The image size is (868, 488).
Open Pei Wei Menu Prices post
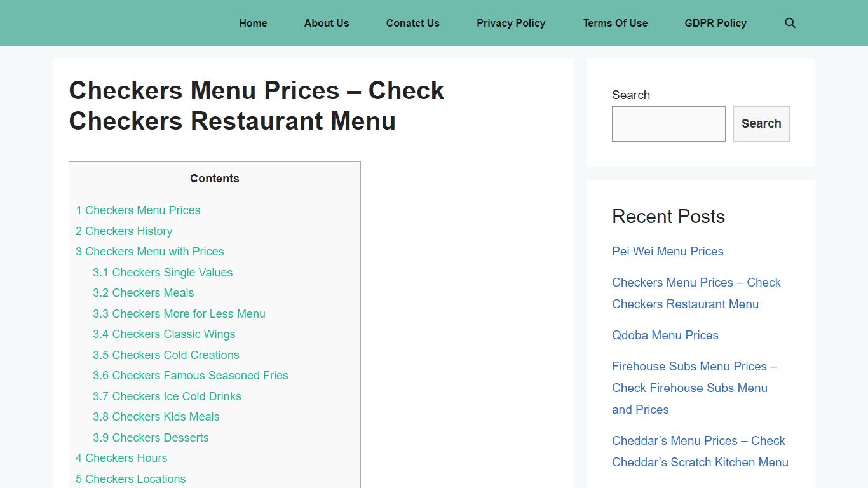[x=668, y=251]
